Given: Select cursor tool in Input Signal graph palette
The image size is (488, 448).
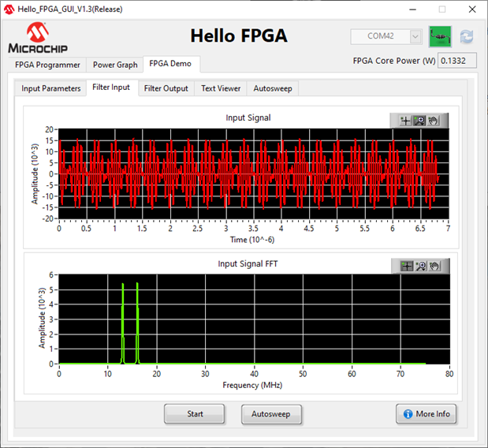Looking at the screenshot, I should point(405,121).
